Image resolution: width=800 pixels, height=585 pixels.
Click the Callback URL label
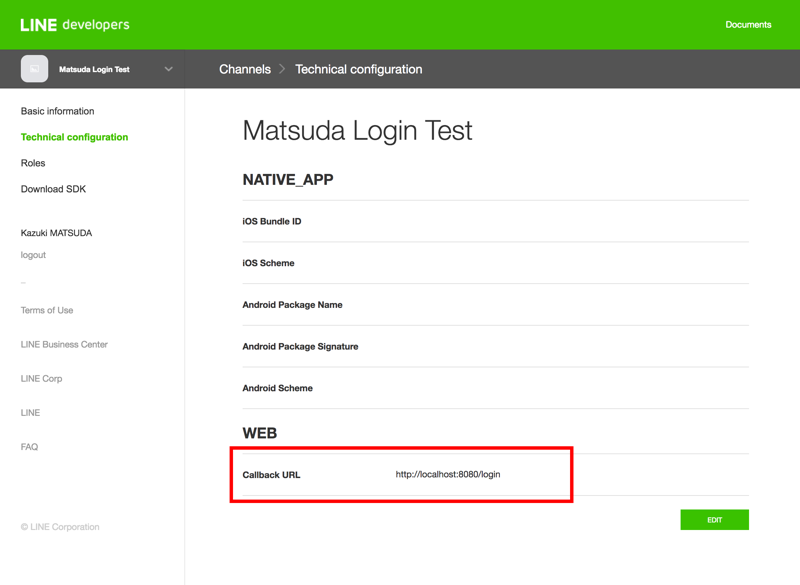[x=271, y=475]
